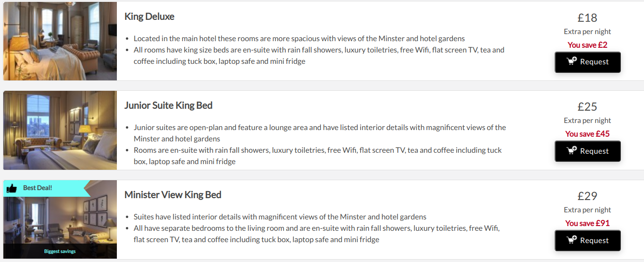Select the King Deluxe room title
Image resolution: width=644 pixels, height=262 pixels.
click(x=150, y=17)
